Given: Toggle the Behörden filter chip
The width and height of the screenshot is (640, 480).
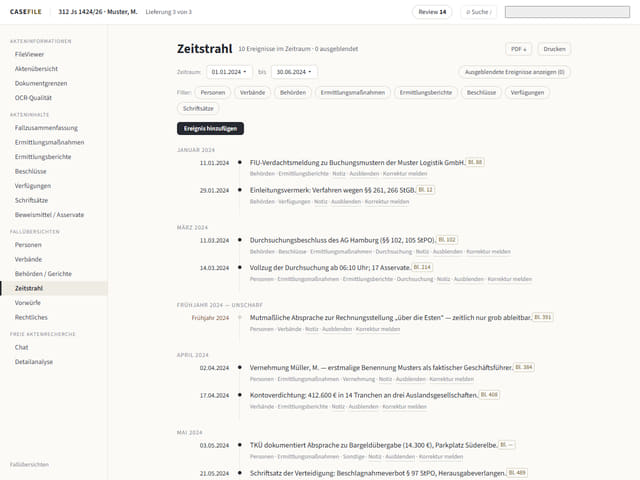Looking at the screenshot, I should coord(293,93).
